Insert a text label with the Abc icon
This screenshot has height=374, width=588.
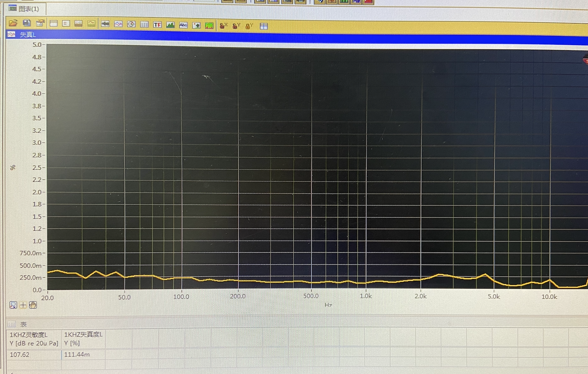point(183,25)
